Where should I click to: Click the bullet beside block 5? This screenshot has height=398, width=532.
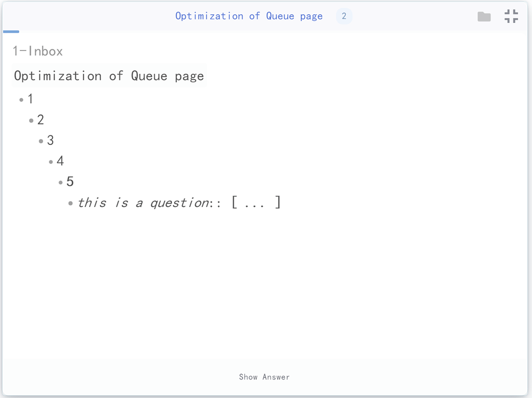point(60,182)
